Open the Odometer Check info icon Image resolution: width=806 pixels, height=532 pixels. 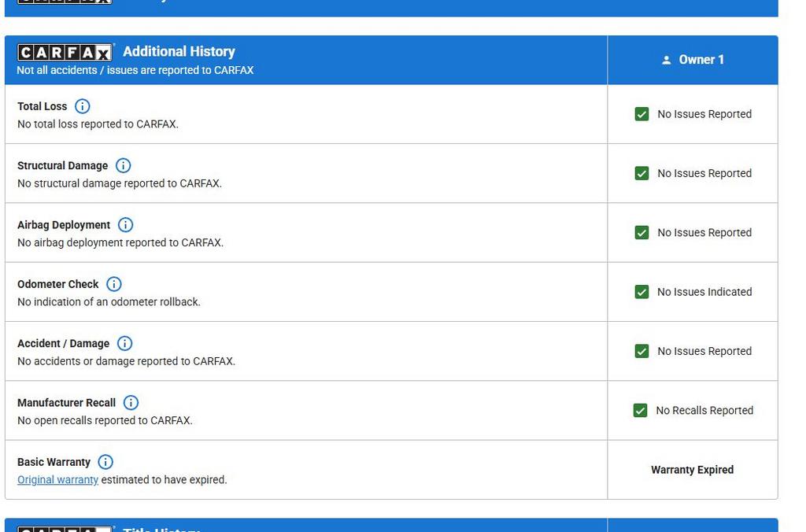[113, 284]
